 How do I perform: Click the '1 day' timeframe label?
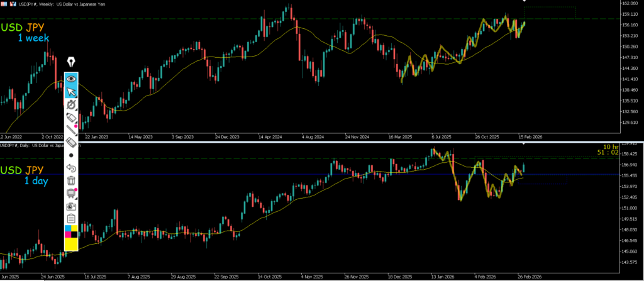pyautogui.click(x=37, y=181)
